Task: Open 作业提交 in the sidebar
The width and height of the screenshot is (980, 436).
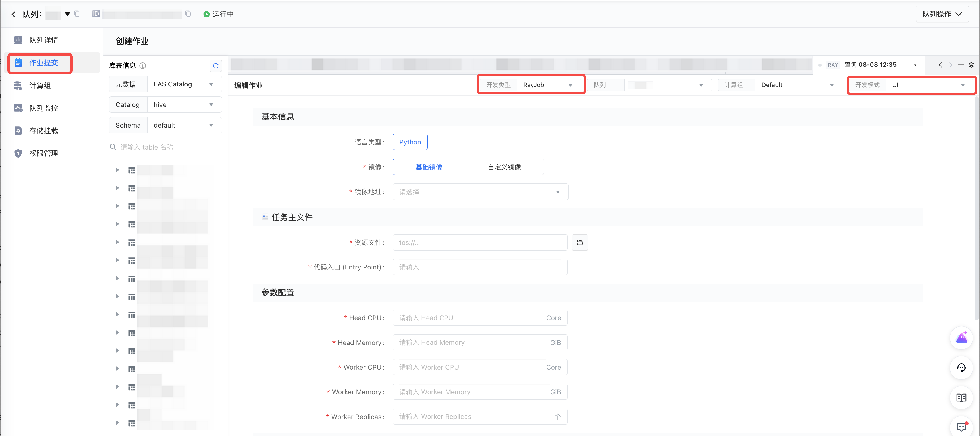Action: tap(44, 63)
